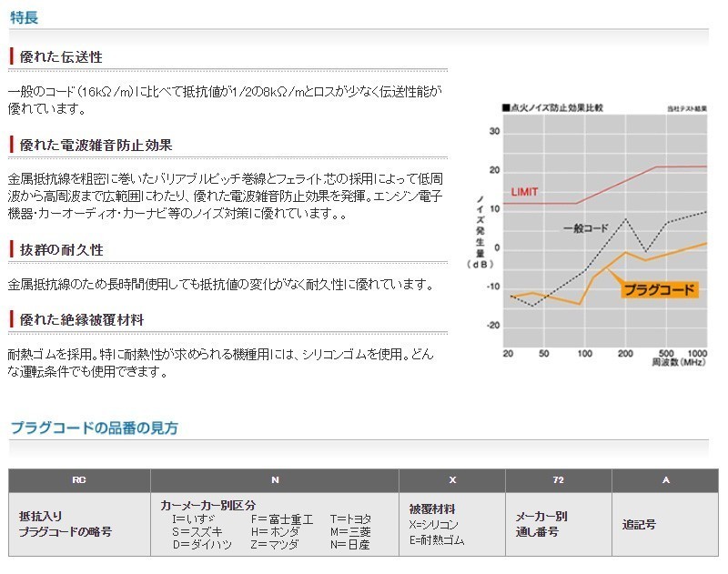Click the 優れた電波雑音防止効果 heading
Viewport: 728px width, 574px height.
click(96, 146)
